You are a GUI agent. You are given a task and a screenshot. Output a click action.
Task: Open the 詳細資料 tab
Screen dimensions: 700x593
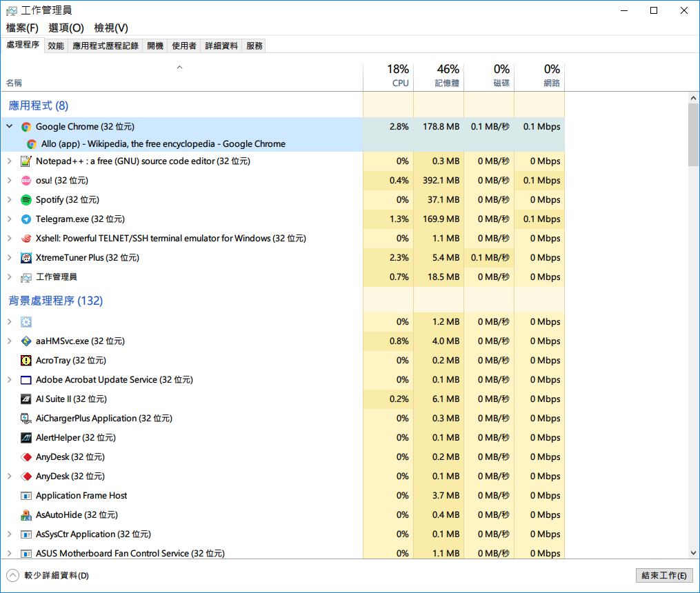coord(221,46)
